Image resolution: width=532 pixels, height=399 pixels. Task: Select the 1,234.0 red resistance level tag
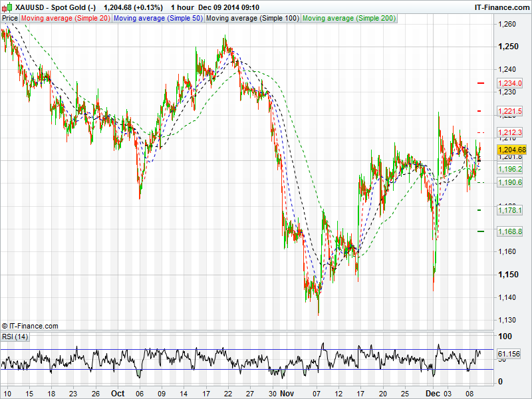tap(509, 83)
